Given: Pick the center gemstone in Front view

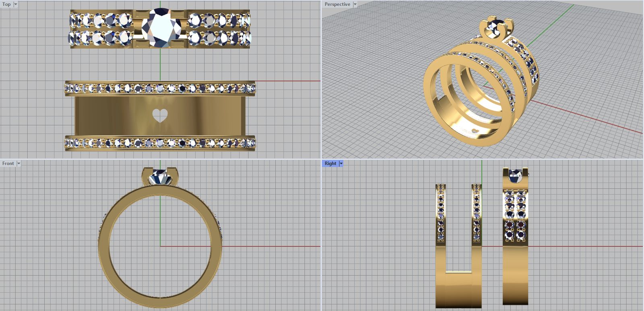Looking at the screenshot, I should coord(160,177).
